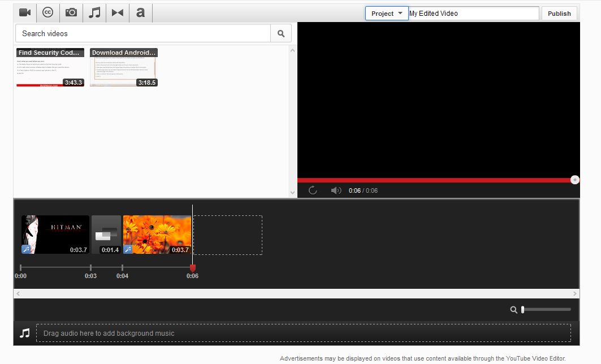This screenshot has height=364, width=601.
Task: Open effects wand on Hitman clip
Action: pos(26,249)
